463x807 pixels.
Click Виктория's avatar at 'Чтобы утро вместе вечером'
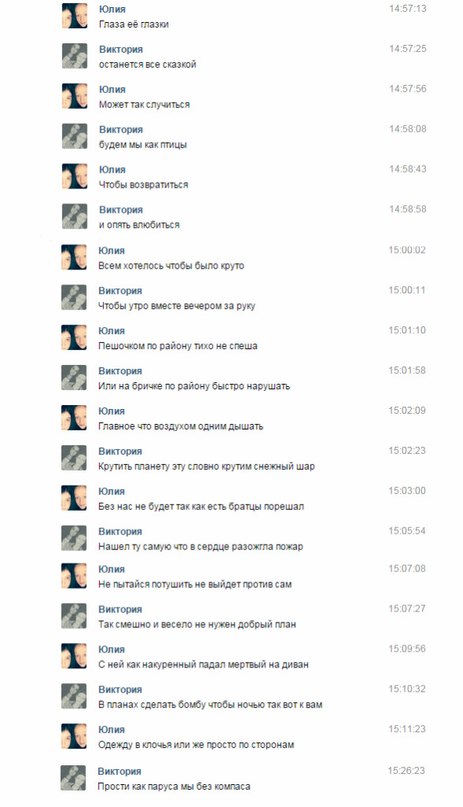(x=74, y=297)
